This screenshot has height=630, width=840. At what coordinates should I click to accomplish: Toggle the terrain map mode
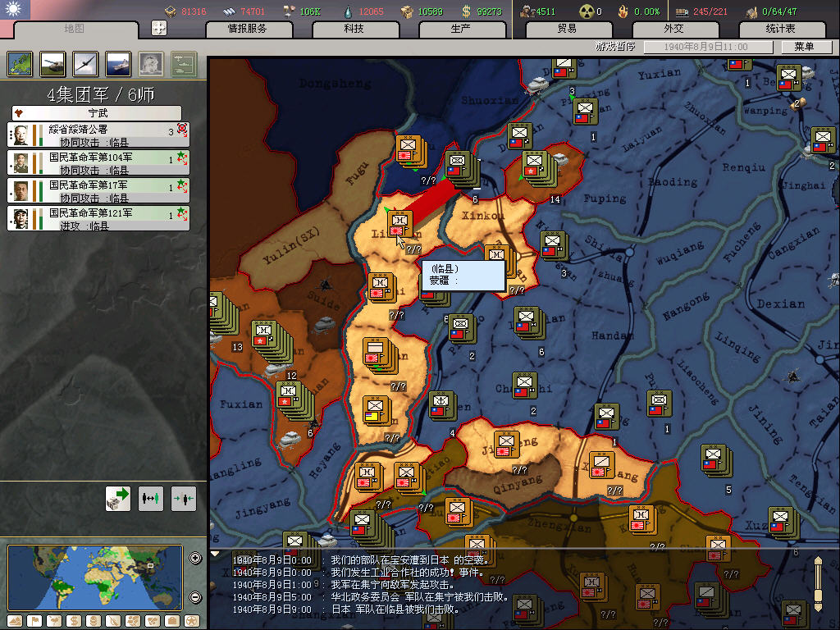click(x=15, y=620)
